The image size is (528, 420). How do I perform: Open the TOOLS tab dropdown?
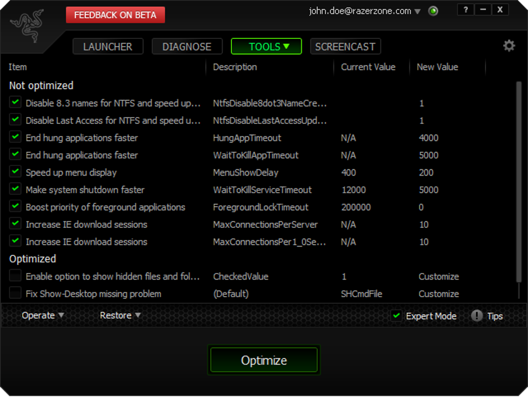266,47
